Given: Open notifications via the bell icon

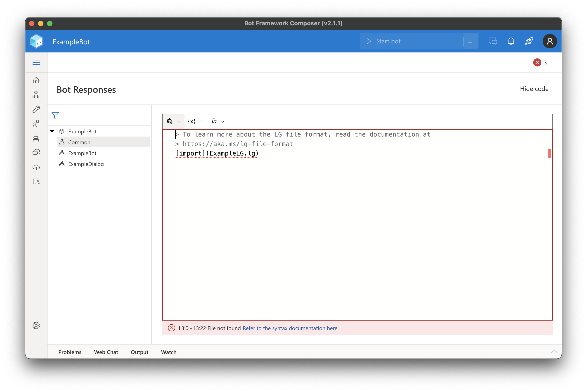Looking at the screenshot, I should (511, 41).
